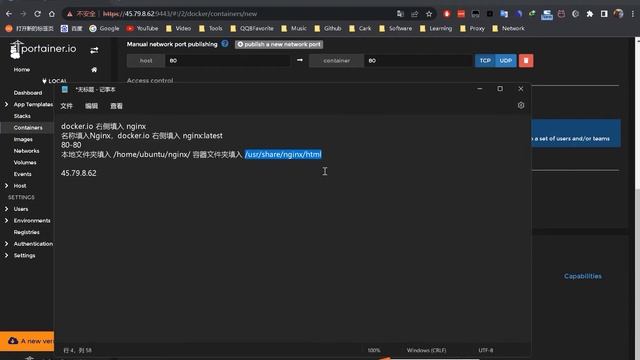Open Images in the sidebar
640x360 pixels.
pyautogui.click(x=23, y=139)
